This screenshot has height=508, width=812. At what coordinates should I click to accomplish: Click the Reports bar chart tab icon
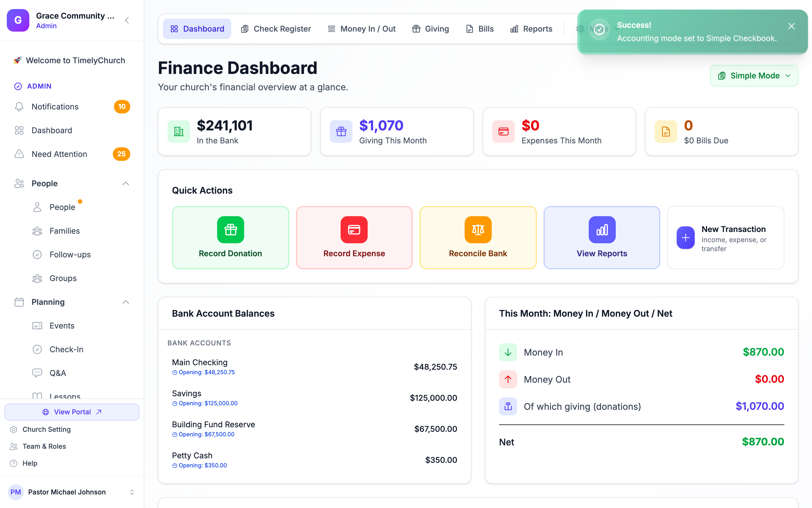[x=514, y=29]
